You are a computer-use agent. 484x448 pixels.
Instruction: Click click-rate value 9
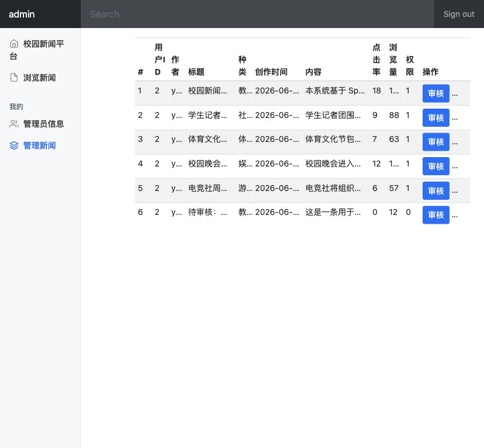pos(375,115)
